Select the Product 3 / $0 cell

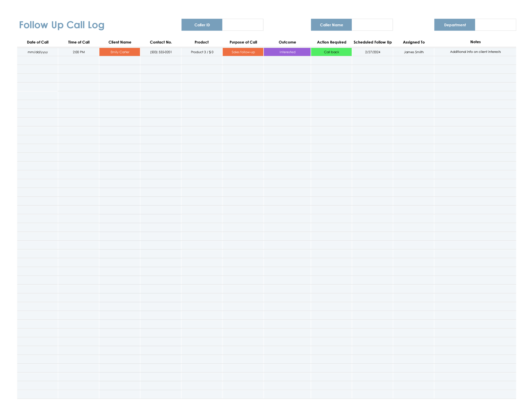point(202,52)
